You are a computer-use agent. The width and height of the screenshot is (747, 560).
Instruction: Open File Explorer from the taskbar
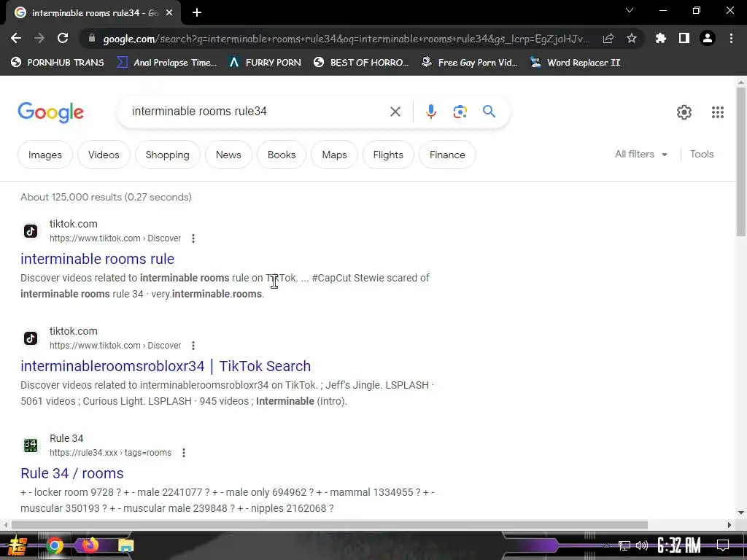coord(125,545)
